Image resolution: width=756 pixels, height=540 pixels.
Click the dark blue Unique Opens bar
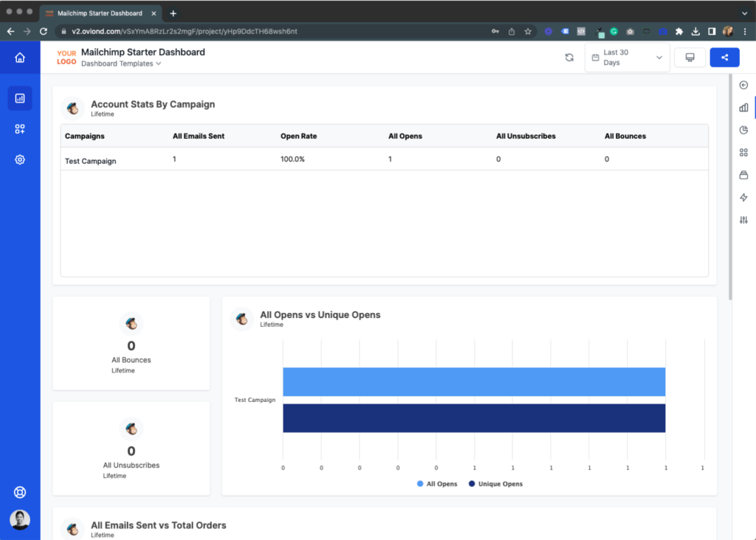[474, 418]
